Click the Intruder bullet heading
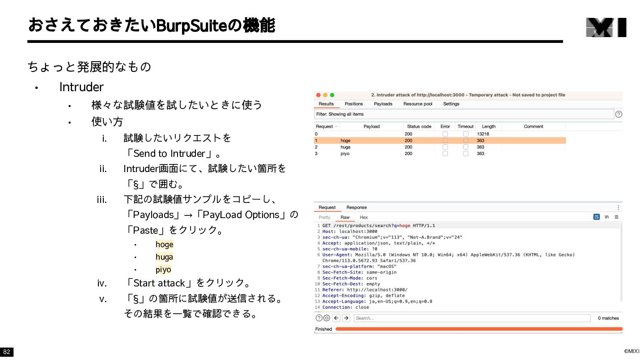The width and height of the screenshot is (644, 362). coord(81,87)
